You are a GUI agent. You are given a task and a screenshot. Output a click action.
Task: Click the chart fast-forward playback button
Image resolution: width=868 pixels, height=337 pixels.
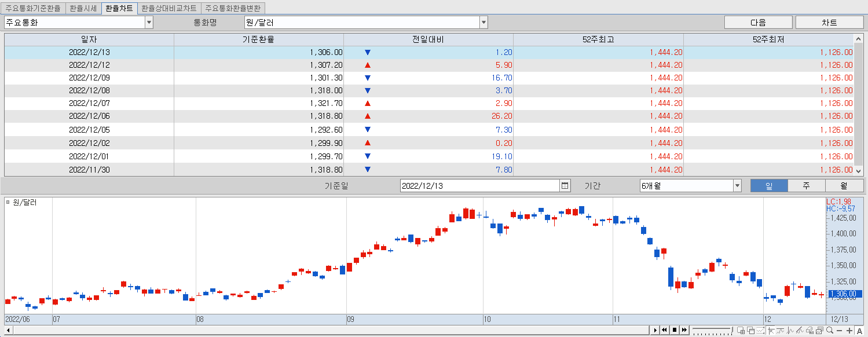click(684, 330)
